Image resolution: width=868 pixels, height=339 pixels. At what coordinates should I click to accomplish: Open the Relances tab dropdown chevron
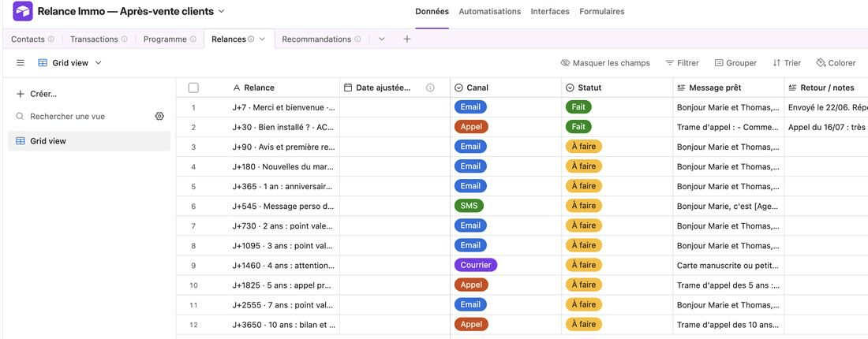pyautogui.click(x=262, y=39)
